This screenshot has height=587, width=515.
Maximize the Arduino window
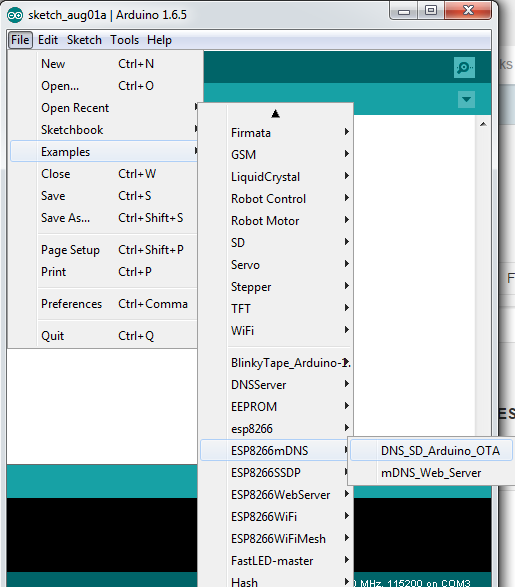[431, 10]
